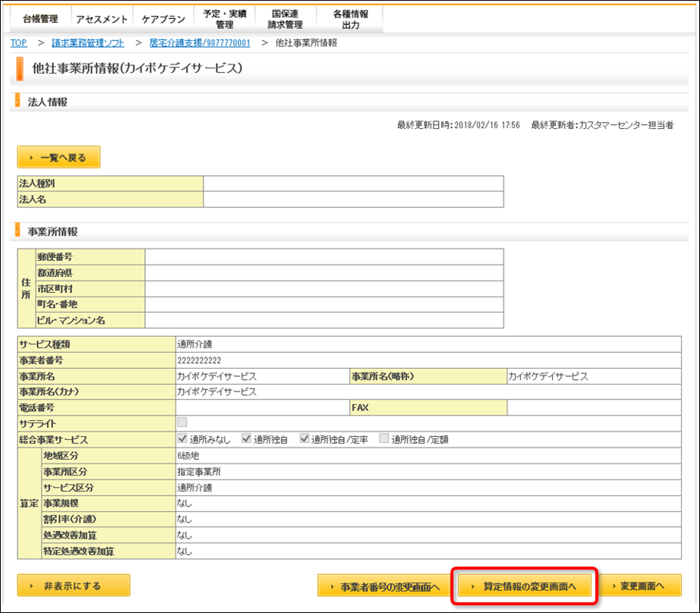Click the 事業規模 label cell
700x613 pixels.
click(109, 503)
